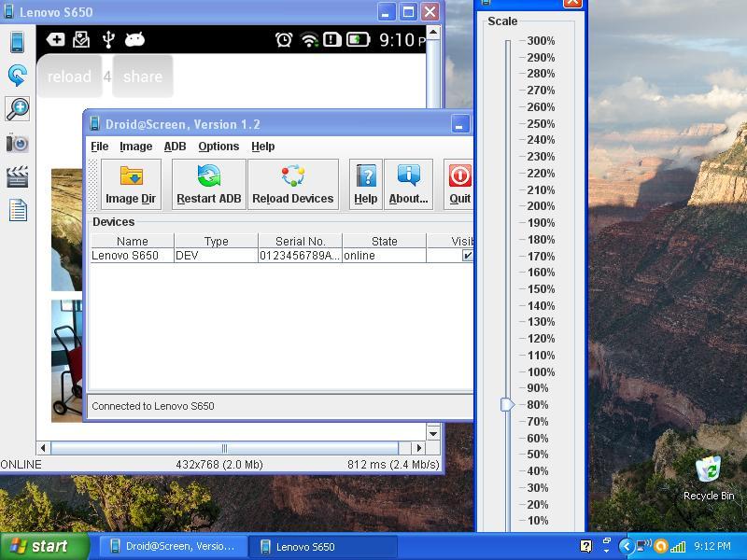Click the horizontal scrollbar left arrow

tap(43, 448)
